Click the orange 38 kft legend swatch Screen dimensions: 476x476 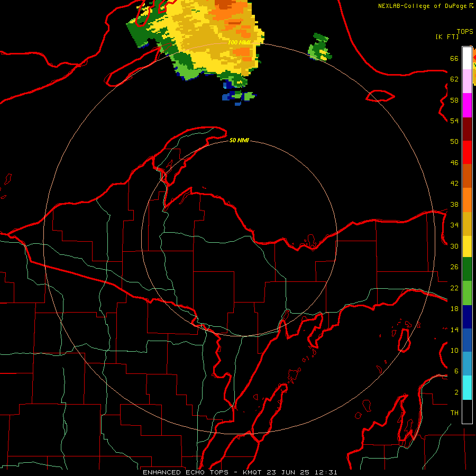[467, 200]
